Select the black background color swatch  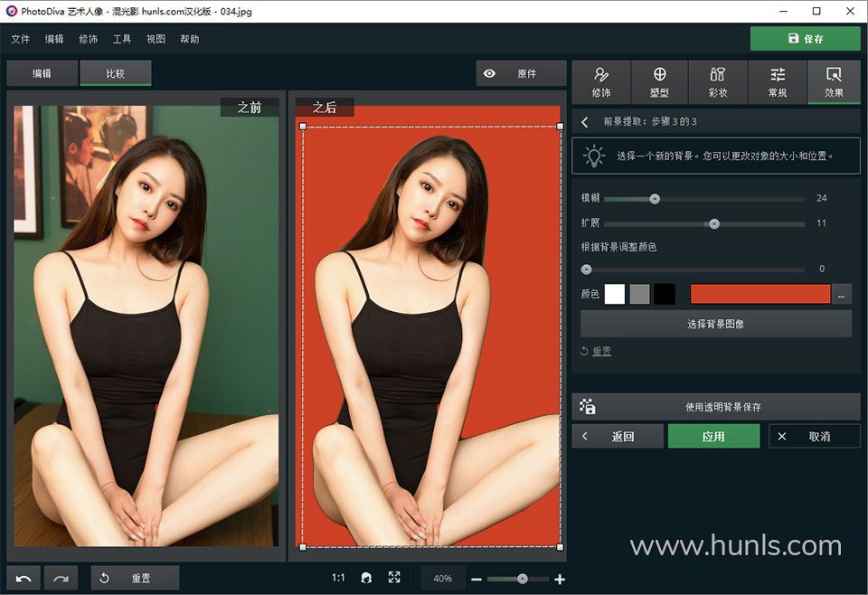pos(665,294)
